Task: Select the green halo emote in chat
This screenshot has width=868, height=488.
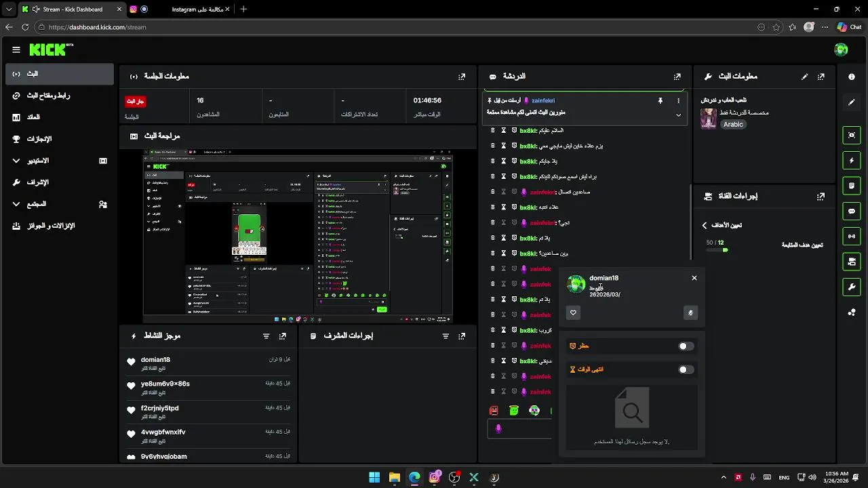Action: tap(514, 411)
